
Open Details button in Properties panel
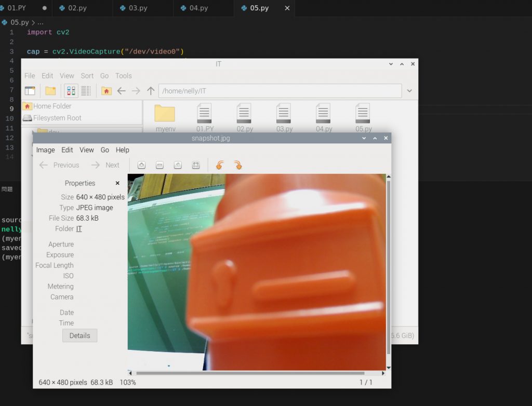point(79,335)
